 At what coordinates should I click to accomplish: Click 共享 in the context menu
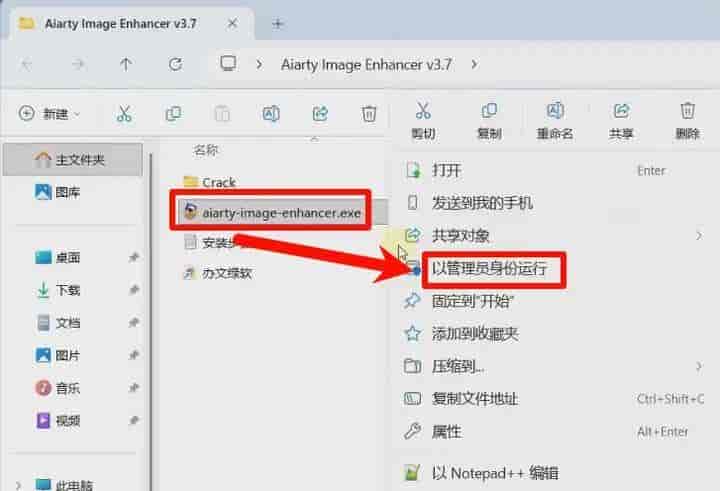point(621,121)
